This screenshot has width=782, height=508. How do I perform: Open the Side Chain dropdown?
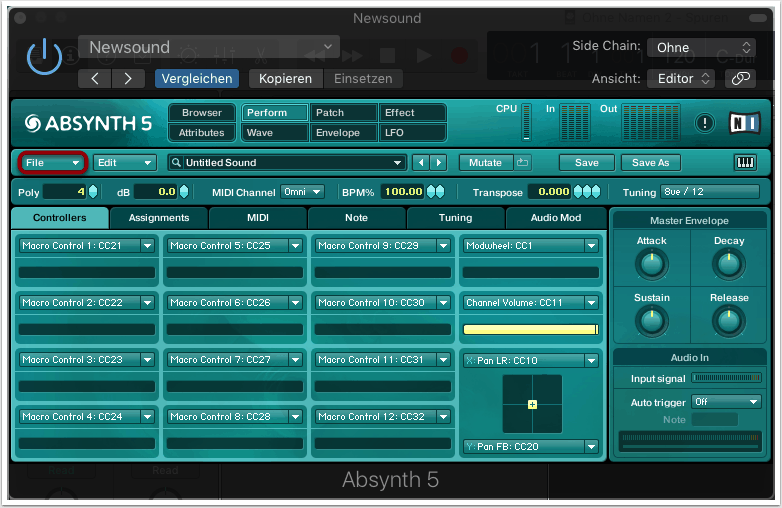coord(701,47)
